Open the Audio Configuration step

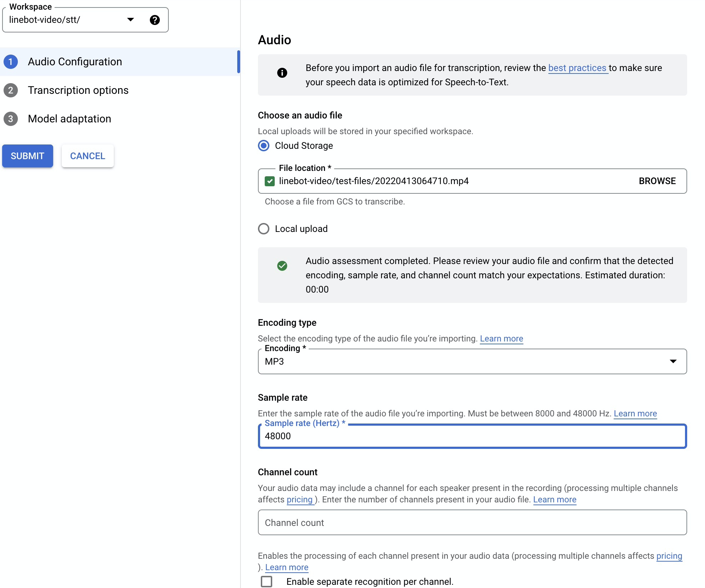click(x=120, y=62)
